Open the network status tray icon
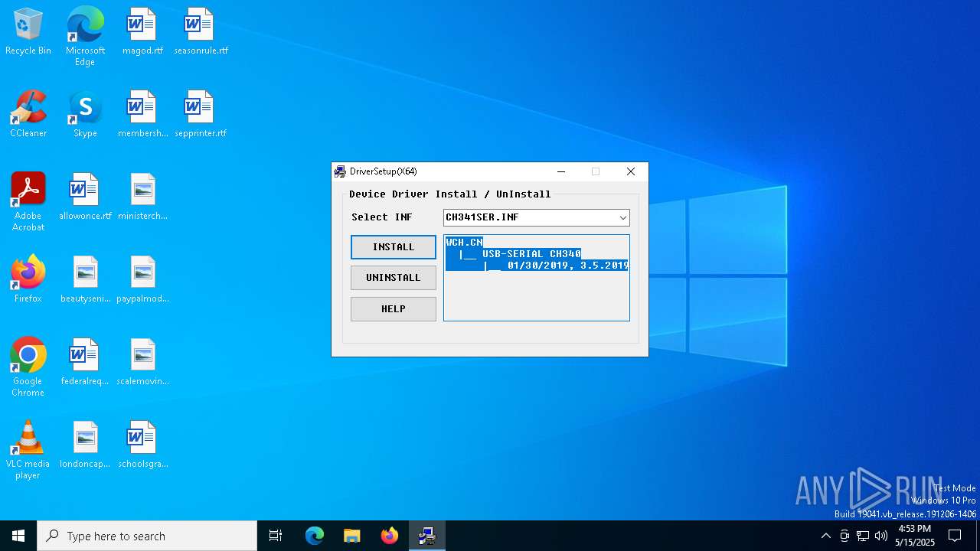 tap(863, 536)
